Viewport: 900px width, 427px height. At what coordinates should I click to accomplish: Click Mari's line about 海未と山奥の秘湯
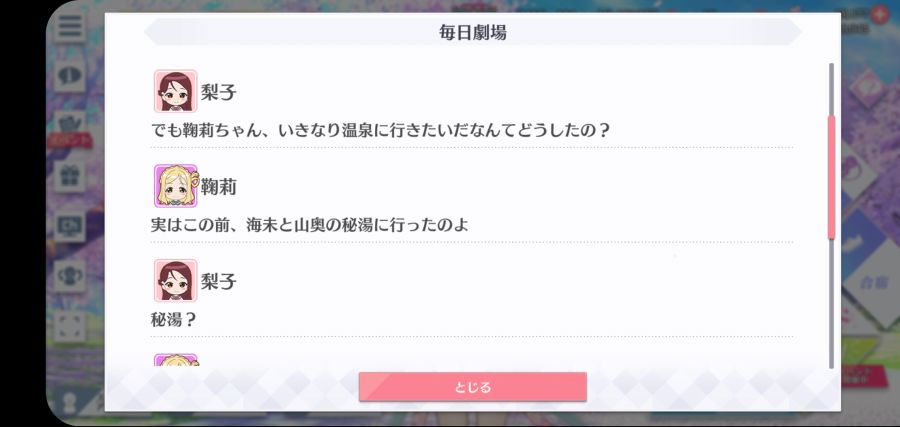[x=309, y=225]
